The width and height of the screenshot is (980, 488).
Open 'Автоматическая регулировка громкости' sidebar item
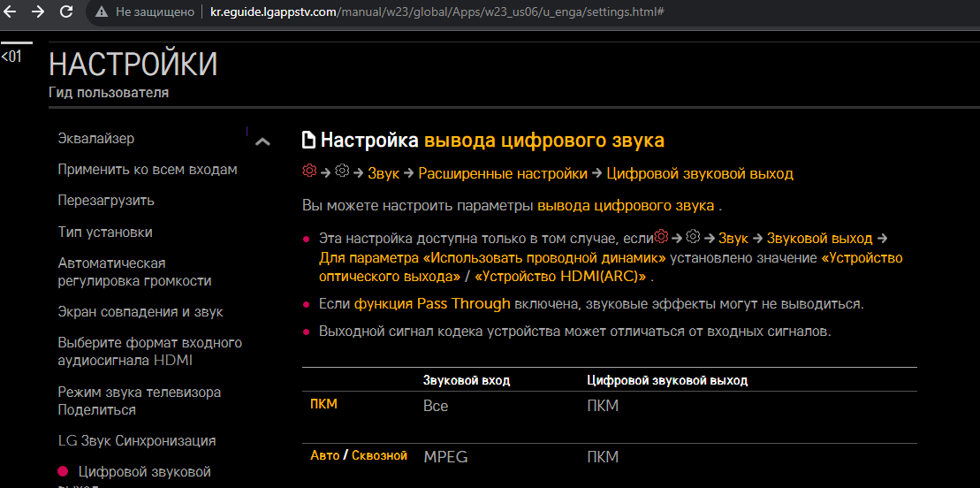click(134, 272)
